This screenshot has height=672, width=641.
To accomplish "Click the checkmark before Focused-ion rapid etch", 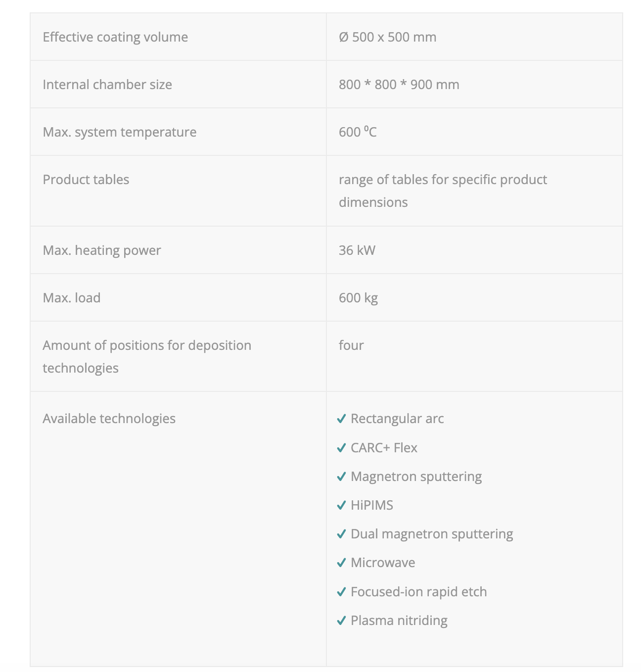I will (x=341, y=592).
